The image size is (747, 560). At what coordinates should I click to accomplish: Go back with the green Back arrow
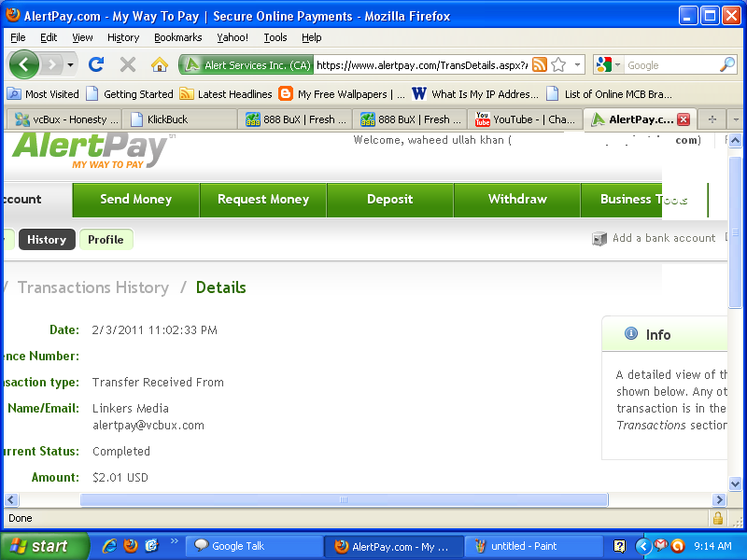[x=24, y=63]
